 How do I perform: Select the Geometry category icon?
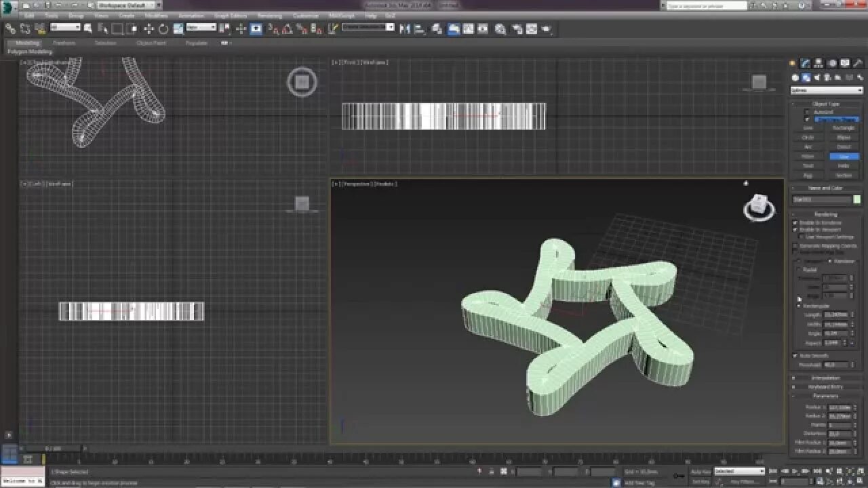click(x=795, y=78)
